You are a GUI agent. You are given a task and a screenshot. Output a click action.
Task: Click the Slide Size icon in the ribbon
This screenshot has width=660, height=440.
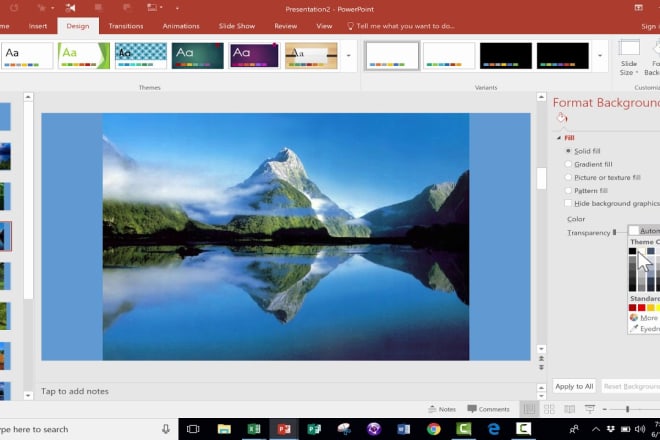pos(629,48)
